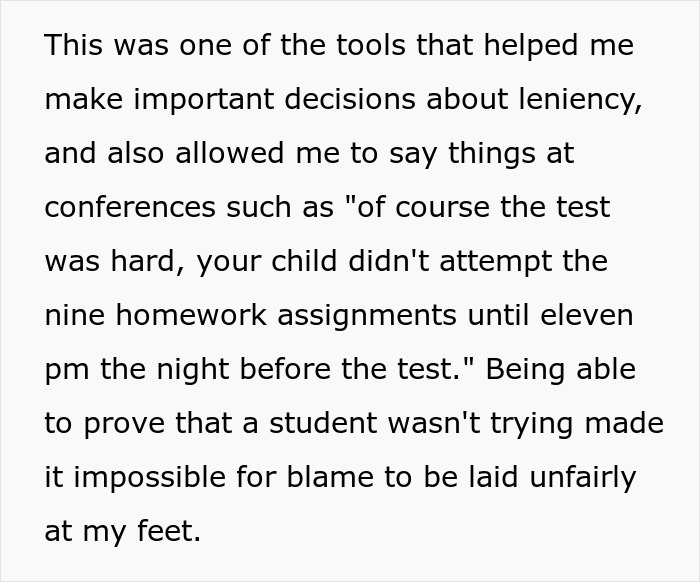Click the word "child" in the paragraph

(x=304, y=261)
